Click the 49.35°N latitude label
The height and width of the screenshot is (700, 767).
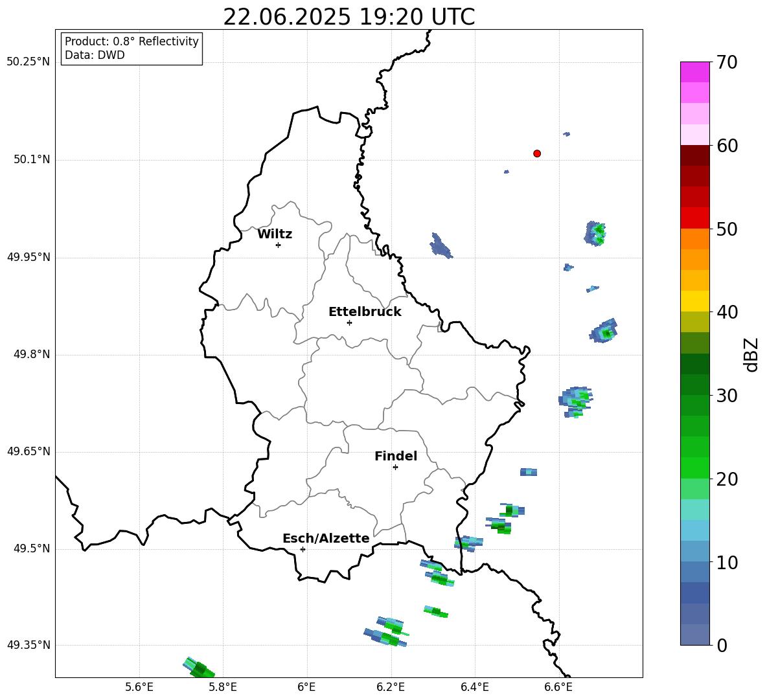(x=29, y=645)
